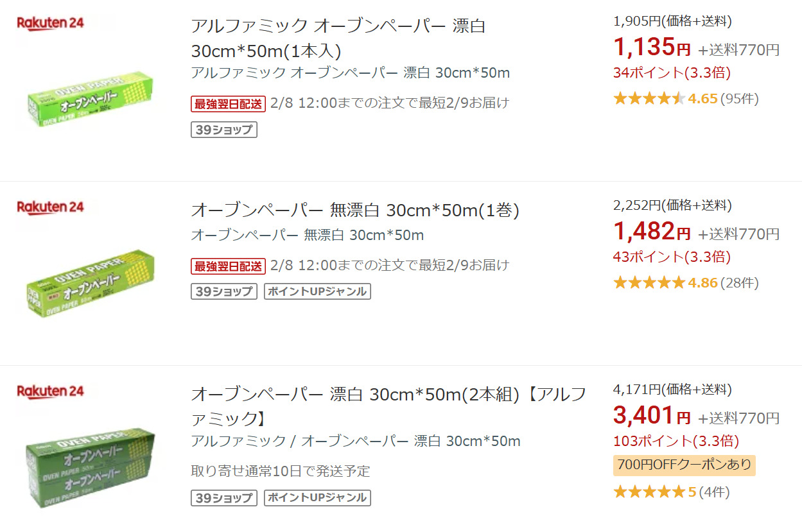Click the 39ショップ badge on first listing
Screen dimensions: 802x532
click(x=224, y=130)
